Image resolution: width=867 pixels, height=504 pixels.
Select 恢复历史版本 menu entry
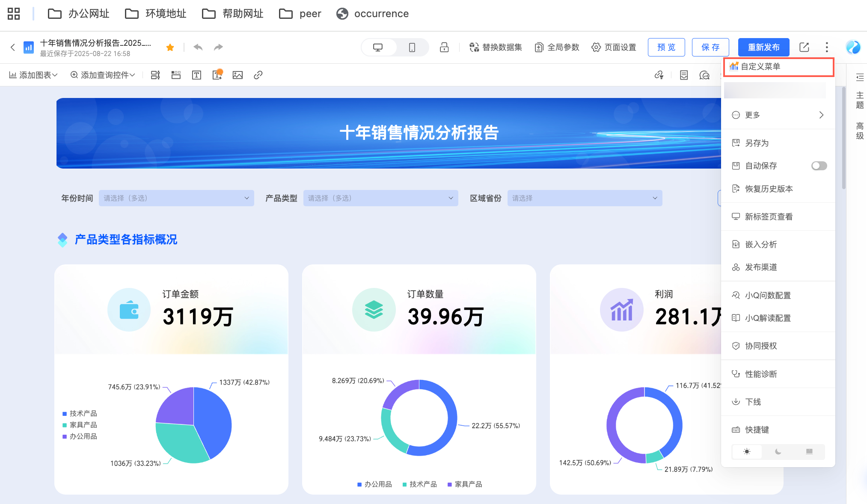(769, 189)
